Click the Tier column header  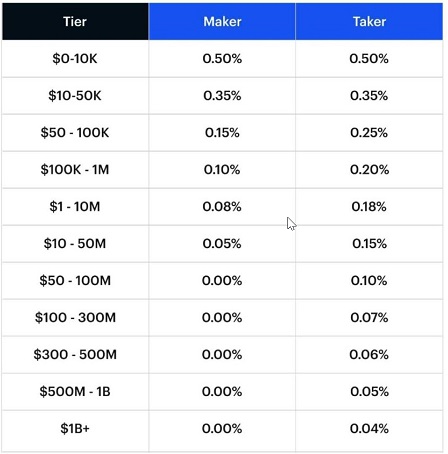click(75, 22)
